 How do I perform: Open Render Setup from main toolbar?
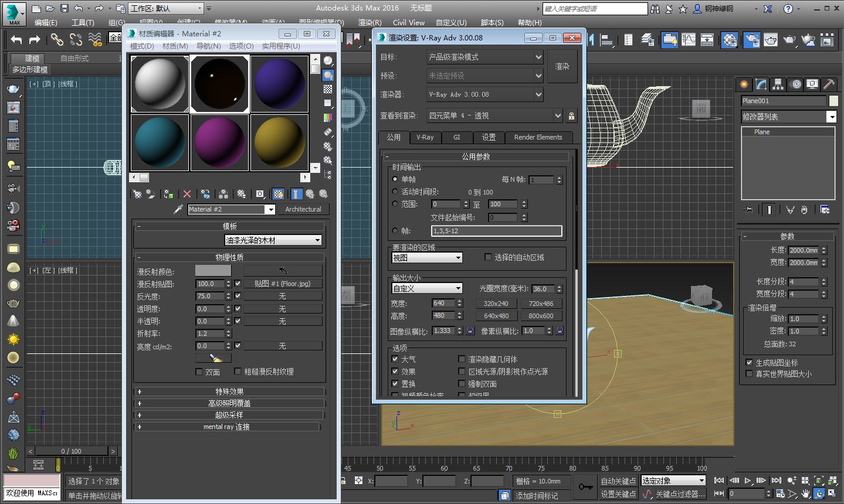pos(751,40)
